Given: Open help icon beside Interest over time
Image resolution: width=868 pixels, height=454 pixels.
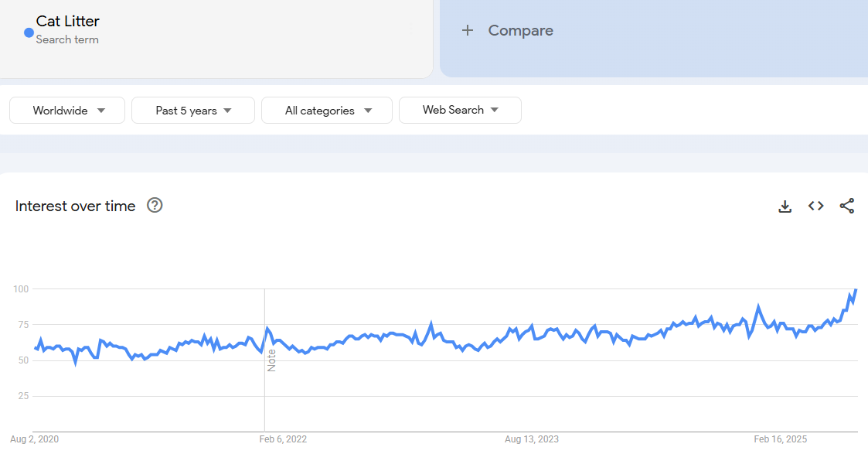Looking at the screenshot, I should (x=155, y=205).
